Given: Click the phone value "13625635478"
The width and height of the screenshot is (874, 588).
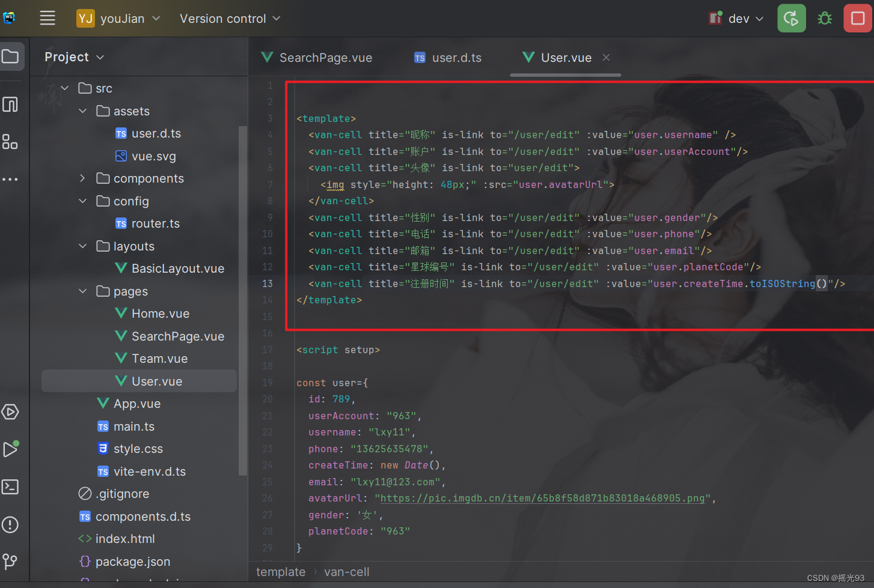Looking at the screenshot, I should [390, 449].
